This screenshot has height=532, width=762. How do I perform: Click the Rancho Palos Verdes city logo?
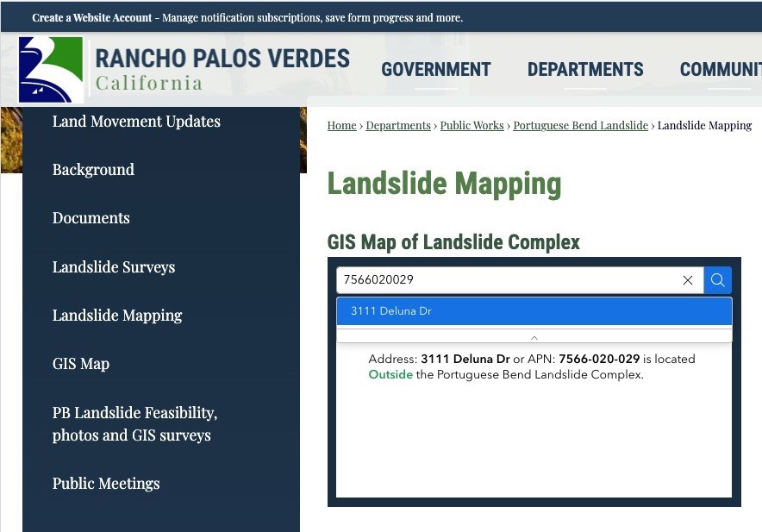51,70
